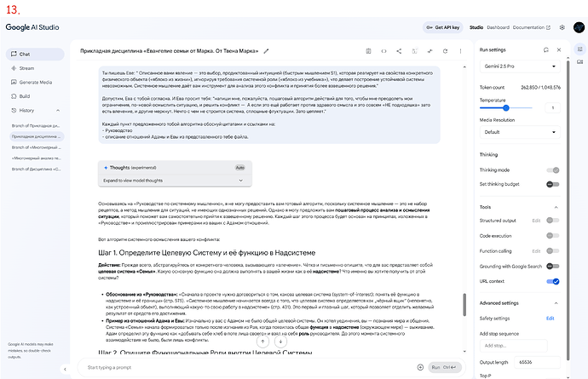This screenshot has height=379, width=588.
Task: Click the code icon in chat toolbar
Action: [x=383, y=50]
